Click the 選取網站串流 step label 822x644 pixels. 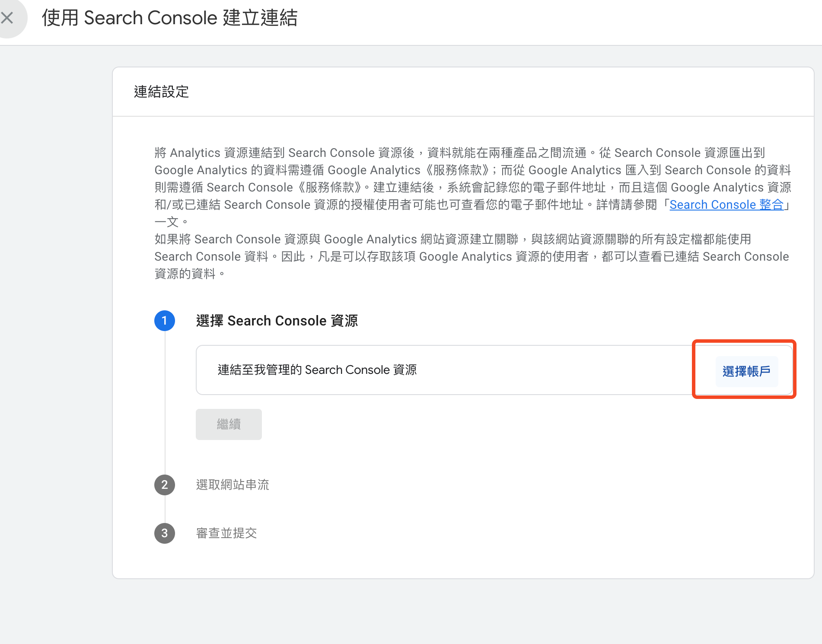tap(233, 485)
